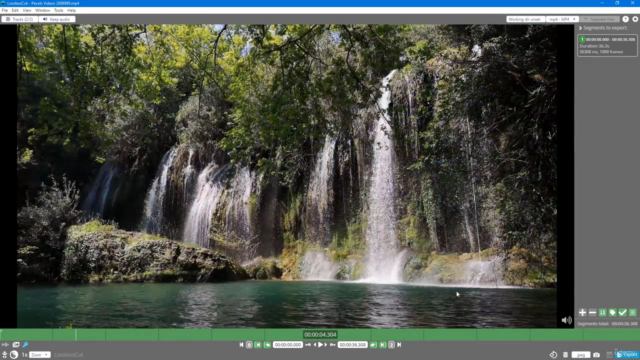Viewport: 640px width, 360px height.
Task: Open the Window menu
Action: pos(42,10)
